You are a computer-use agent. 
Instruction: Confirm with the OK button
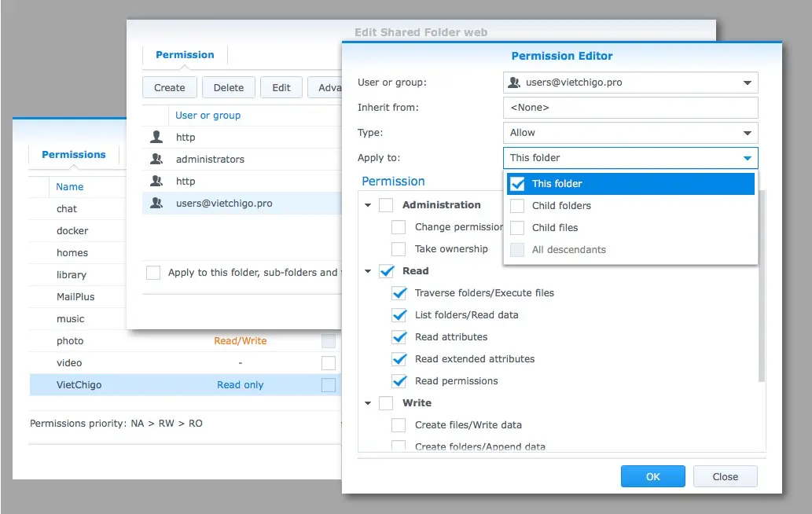653,476
